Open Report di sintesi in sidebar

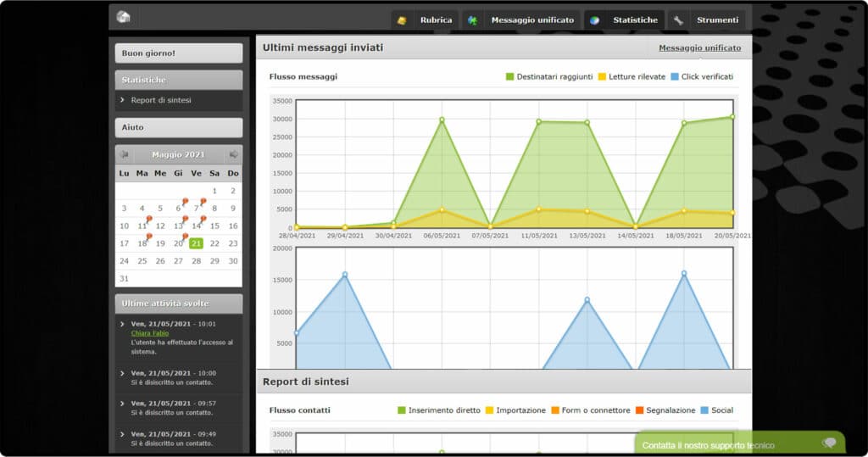click(x=161, y=100)
